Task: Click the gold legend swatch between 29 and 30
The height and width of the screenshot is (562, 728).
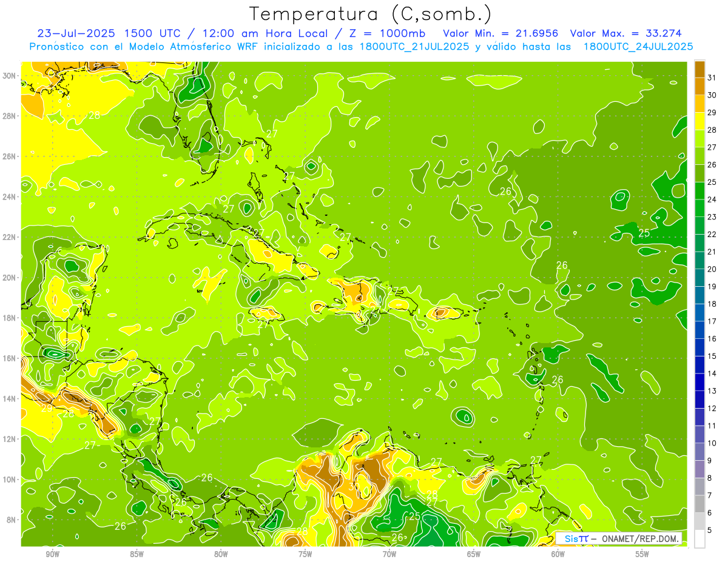Action: coord(699,104)
